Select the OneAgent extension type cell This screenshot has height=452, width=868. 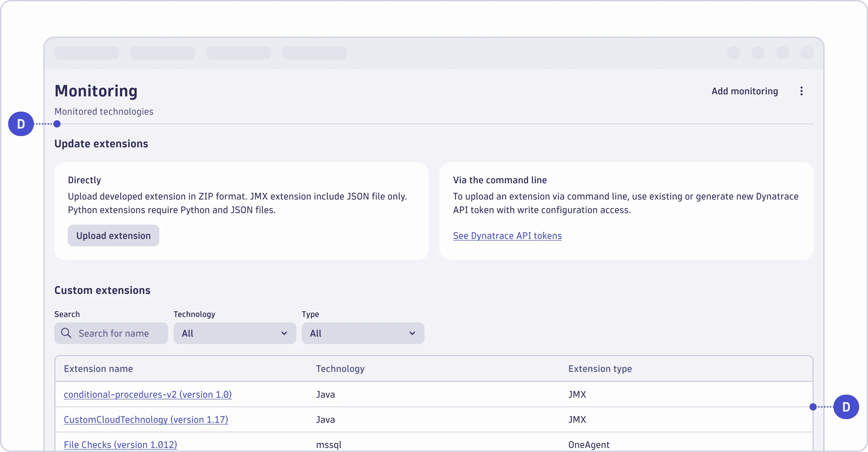tap(589, 445)
